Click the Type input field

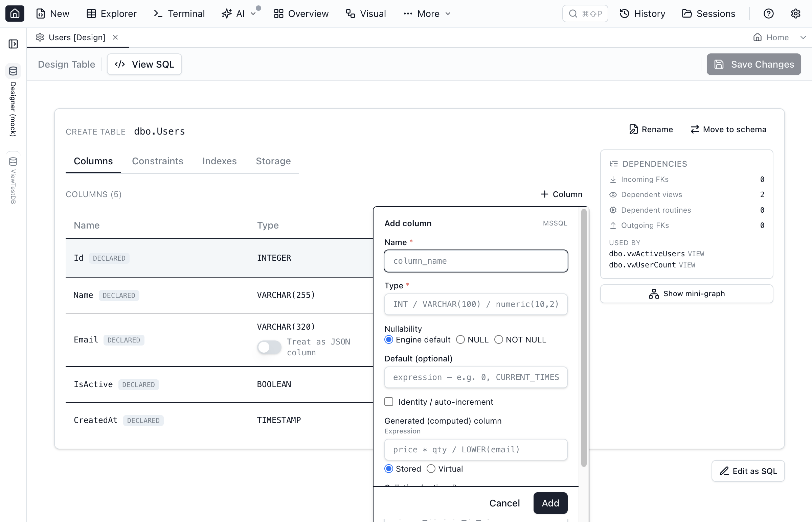pyautogui.click(x=476, y=304)
